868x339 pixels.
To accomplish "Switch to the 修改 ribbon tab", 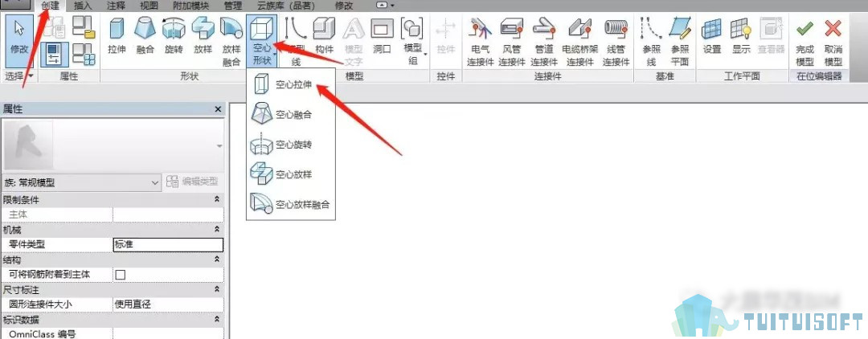I will 344,6.
